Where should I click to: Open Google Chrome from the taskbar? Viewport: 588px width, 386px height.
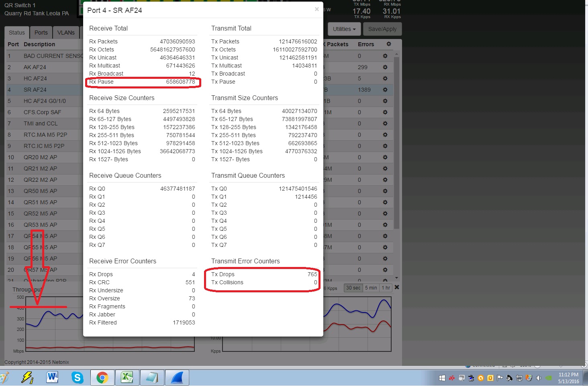click(102, 378)
